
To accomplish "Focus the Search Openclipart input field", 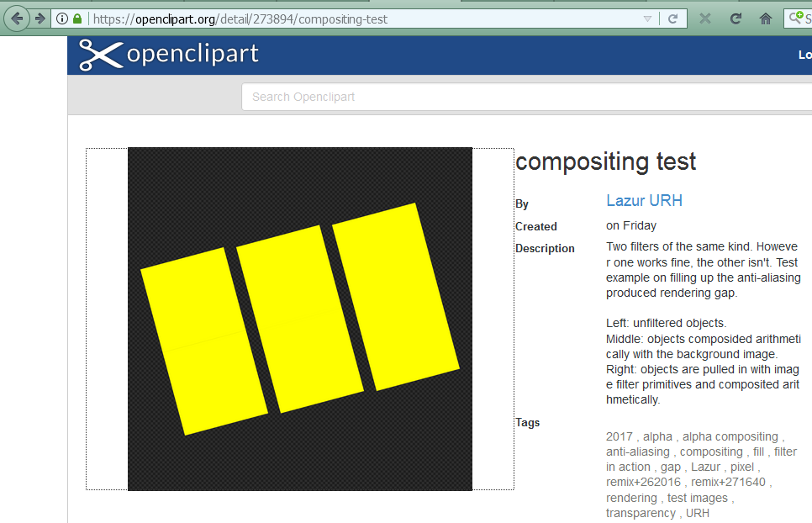I will (x=521, y=97).
